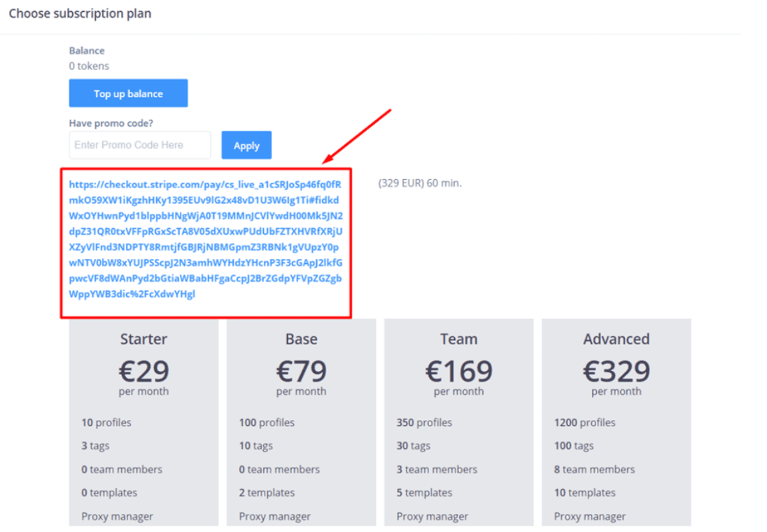Select the Team plan heading
The image size is (767, 532).
pyautogui.click(x=458, y=339)
